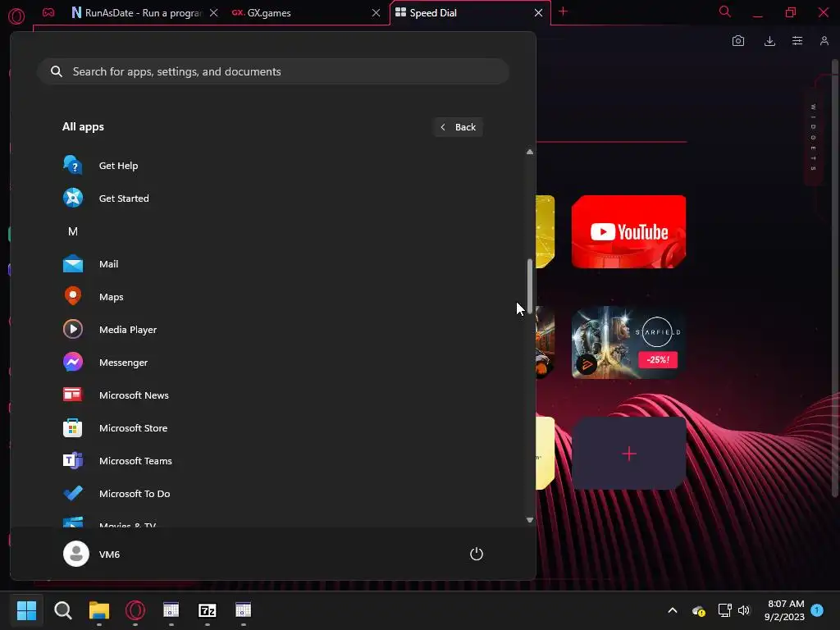This screenshot has height=630, width=840.
Task: Open the 7-Zip taskbar icon
Action: (208, 610)
